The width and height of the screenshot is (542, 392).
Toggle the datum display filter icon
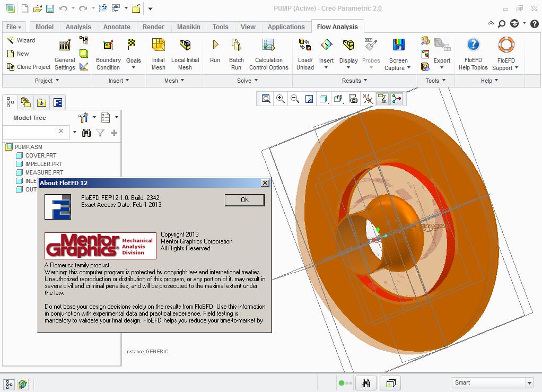click(x=368, y=98)
